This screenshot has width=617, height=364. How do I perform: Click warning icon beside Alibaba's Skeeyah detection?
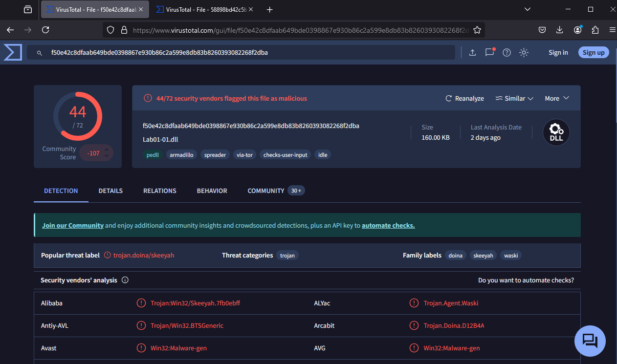click(141, 303)
